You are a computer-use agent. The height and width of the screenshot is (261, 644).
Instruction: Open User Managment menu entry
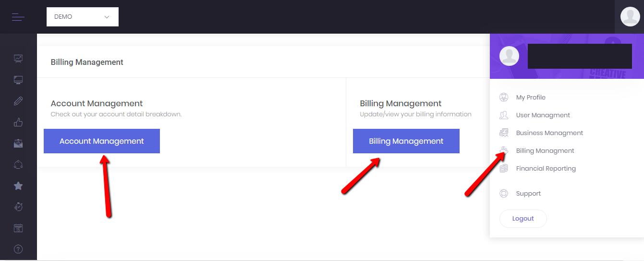click(543, 115)
